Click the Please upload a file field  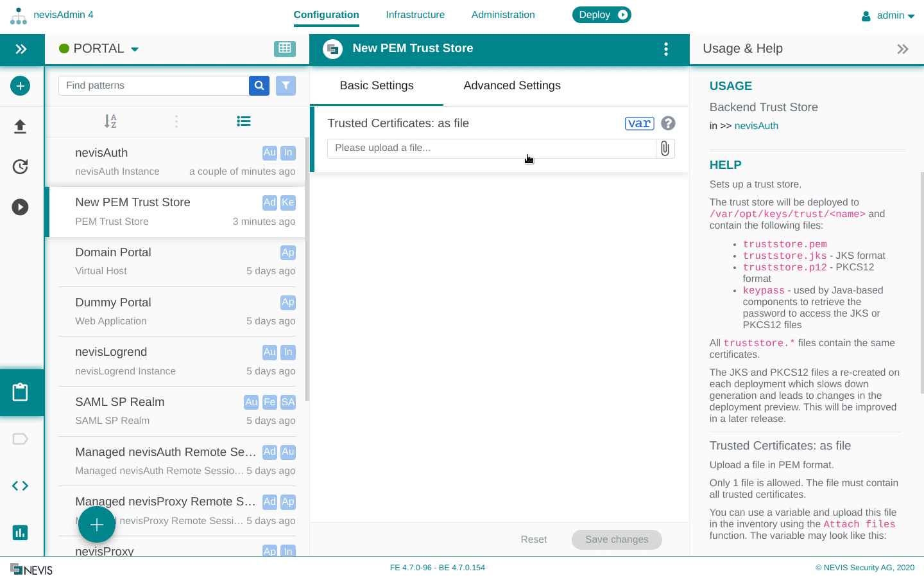[x=492, y=148]
